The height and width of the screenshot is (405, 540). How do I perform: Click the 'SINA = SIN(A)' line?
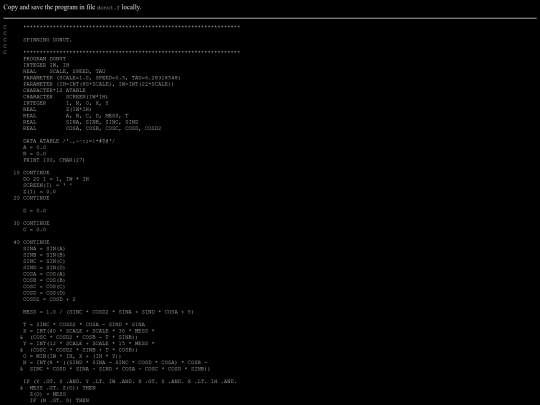click(44, 249)
